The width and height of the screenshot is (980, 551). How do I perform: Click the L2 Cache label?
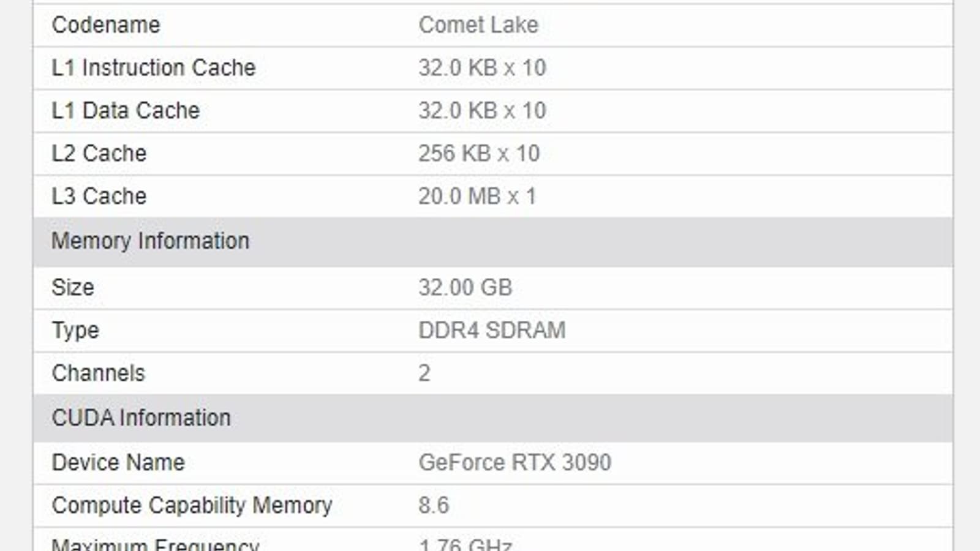[99, 154]
